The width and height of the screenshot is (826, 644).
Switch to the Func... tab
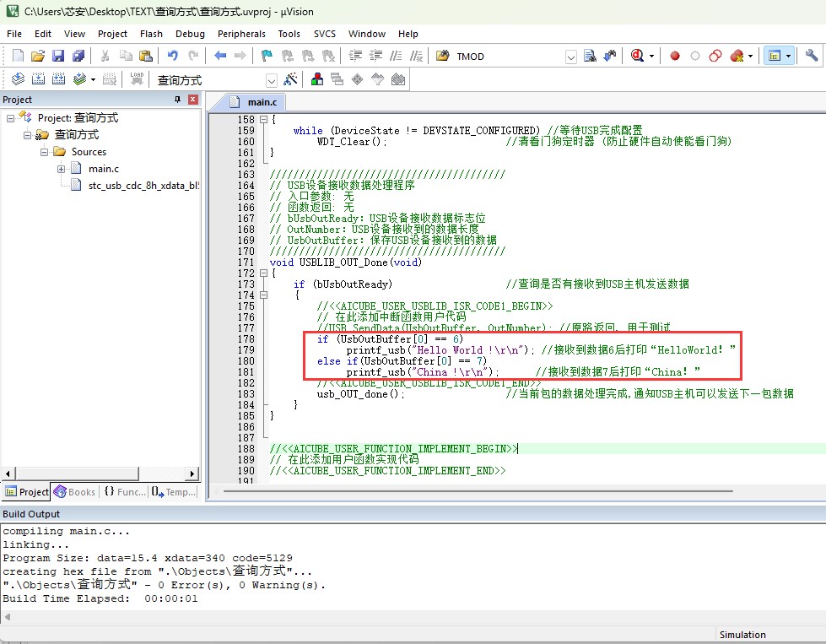125,492
